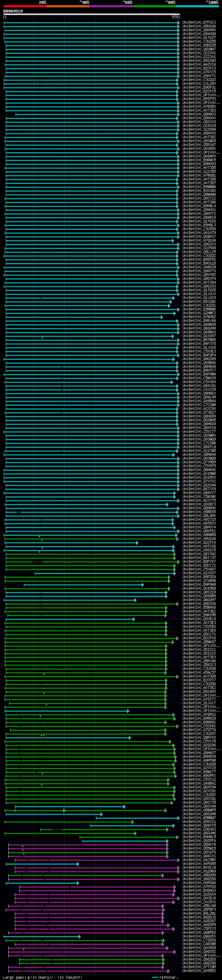
Task: Select the label UniRef100_A5BE65
Action: 199,512
